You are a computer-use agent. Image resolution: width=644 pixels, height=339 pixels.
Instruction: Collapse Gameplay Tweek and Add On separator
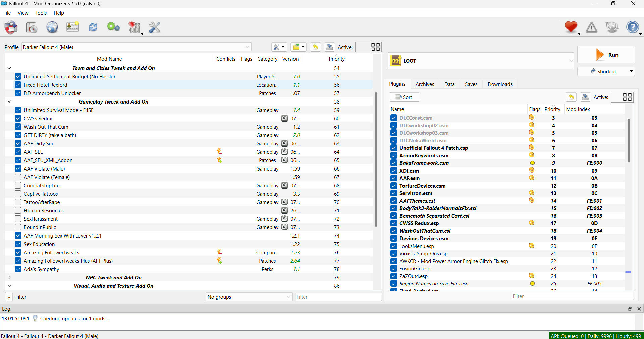(9, 102)
